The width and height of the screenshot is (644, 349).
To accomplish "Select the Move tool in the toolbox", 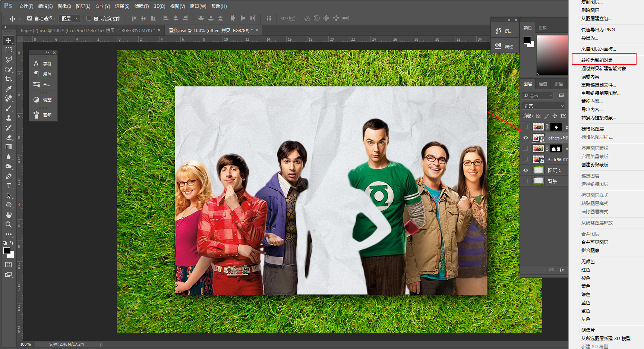I will (8, 40).
